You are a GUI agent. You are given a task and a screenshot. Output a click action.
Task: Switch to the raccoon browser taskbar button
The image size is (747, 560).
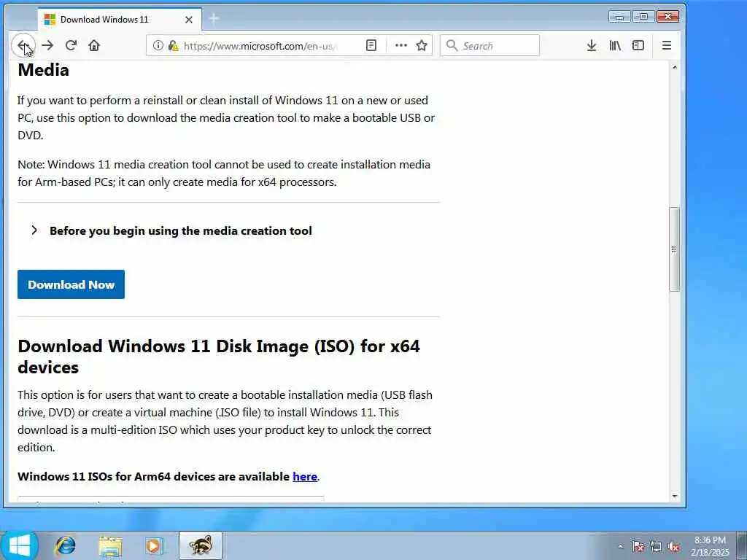pyautogui.click(x=201, y=545)
